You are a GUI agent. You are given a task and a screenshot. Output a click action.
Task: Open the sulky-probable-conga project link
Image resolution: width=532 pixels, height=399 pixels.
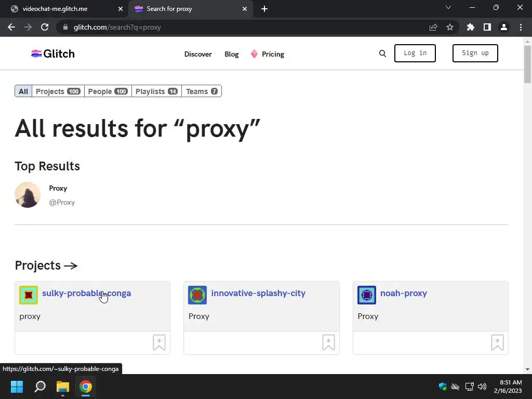(x=87, y=293)
